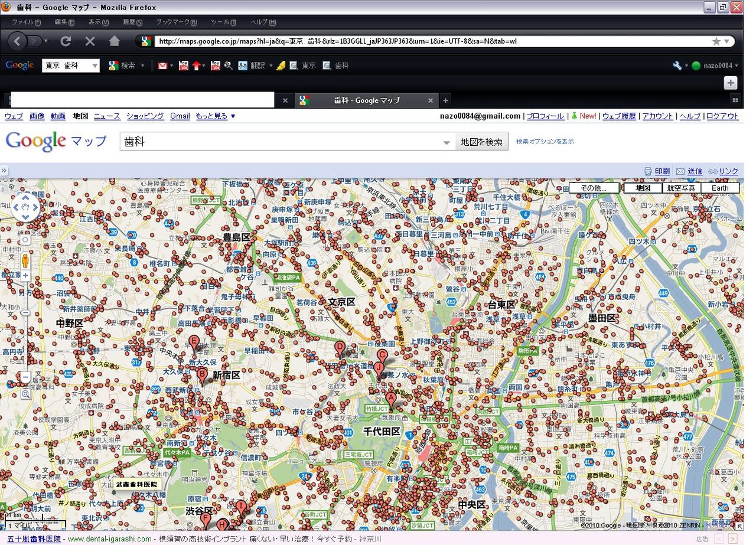Open a new tab with the + button
The image size is (756, 545).
click(x=445, y=100)
